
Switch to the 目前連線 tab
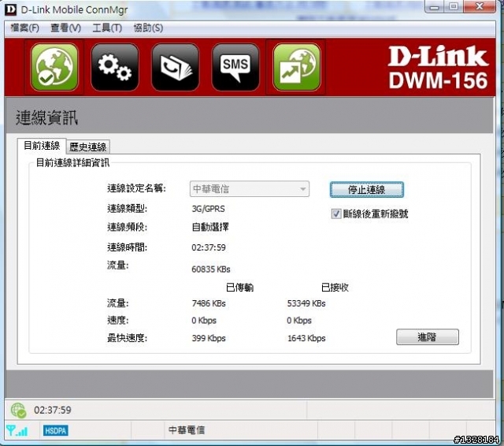[x=42, y=146]
